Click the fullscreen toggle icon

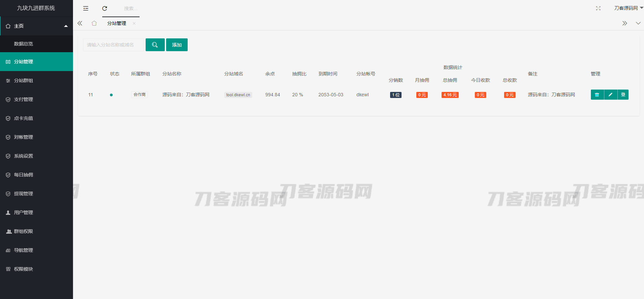(598, 8)
